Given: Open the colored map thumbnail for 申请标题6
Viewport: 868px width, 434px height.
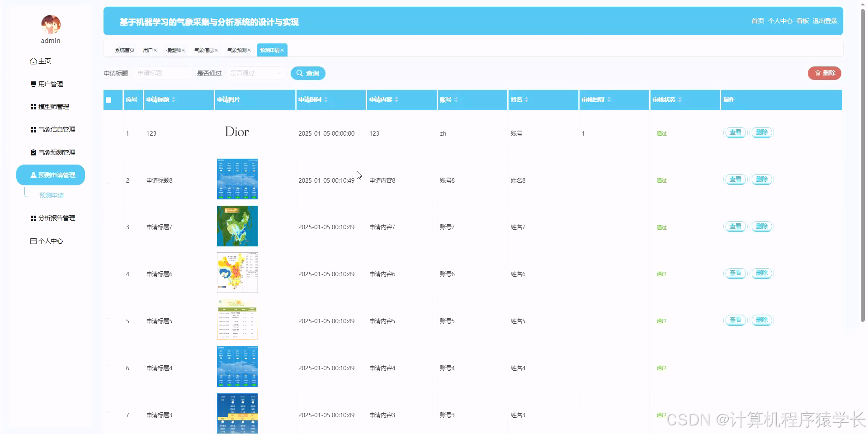Looking at the screenshot, I should point(237,273).
